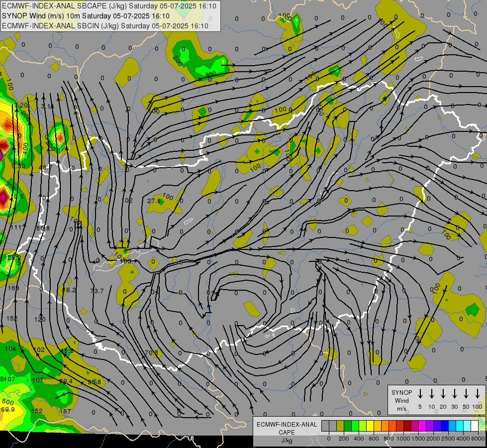Click the SBCIN title line at top

[x=105, y=26]
